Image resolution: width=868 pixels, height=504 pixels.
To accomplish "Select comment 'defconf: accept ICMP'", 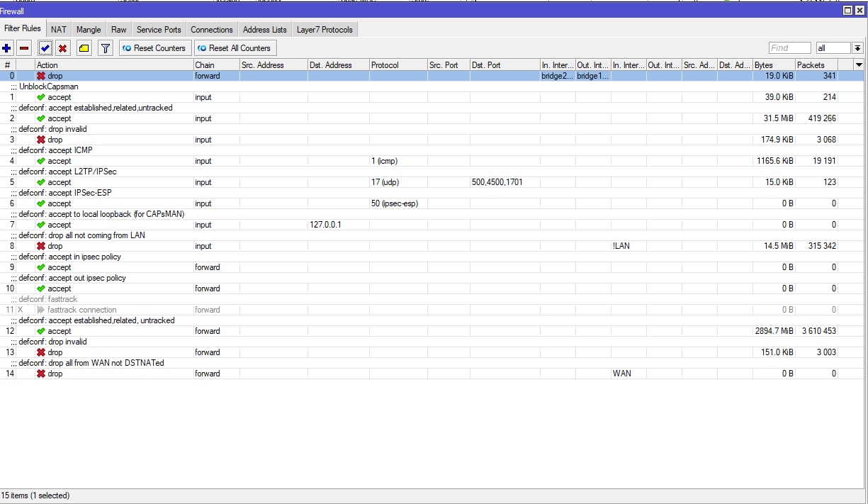I will point(55,150).
